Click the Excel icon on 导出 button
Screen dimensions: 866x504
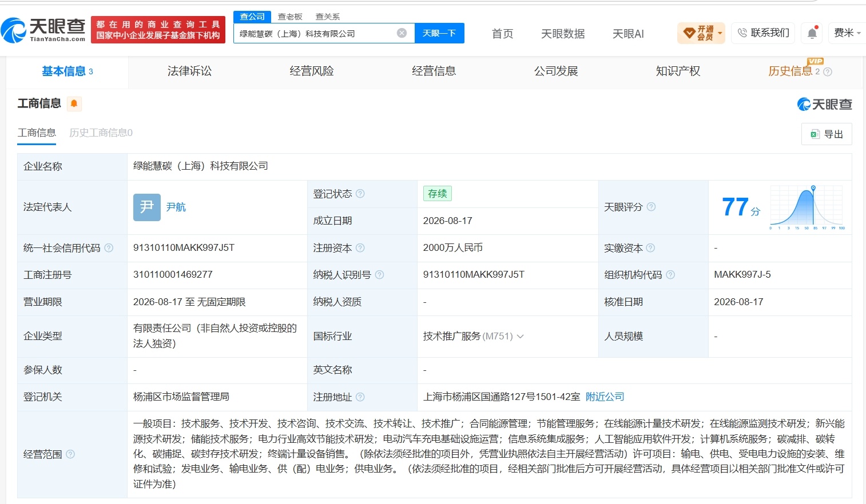coord(815,134)
